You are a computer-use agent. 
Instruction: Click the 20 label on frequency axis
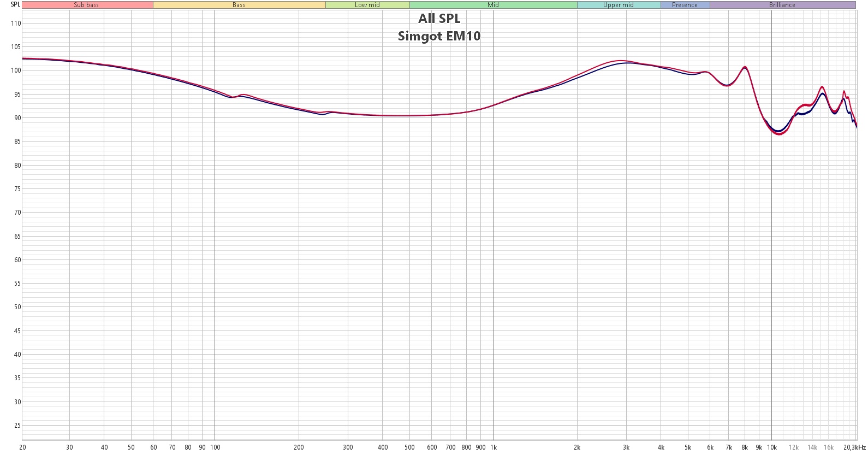22,447
